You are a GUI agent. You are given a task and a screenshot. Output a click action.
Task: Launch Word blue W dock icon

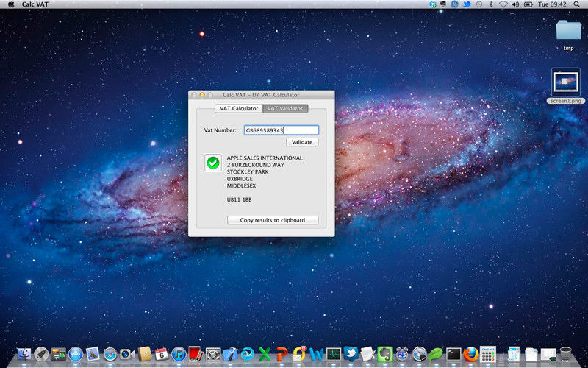[317, 354]
